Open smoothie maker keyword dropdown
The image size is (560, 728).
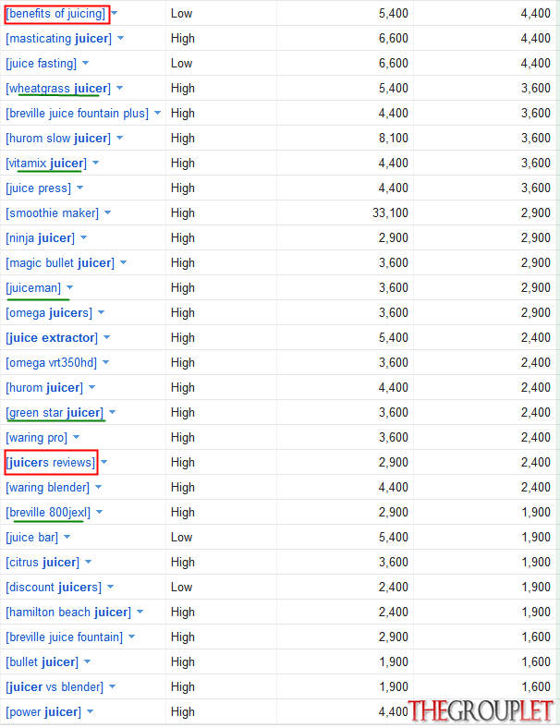click(108, 213)
